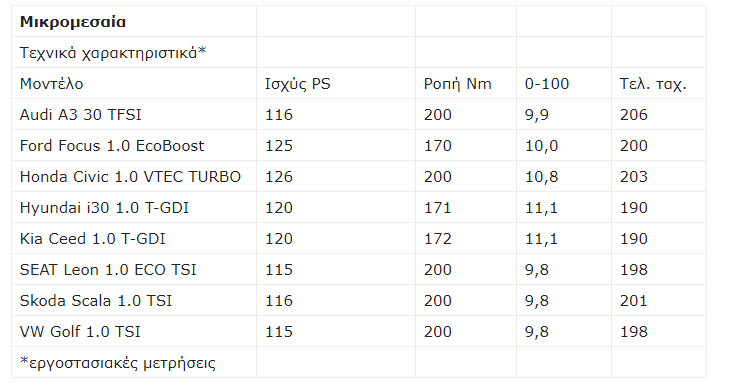The width and height of the screenshot is (744, 389).
Task: Click the Honda Civic power value 126
Action: pos(279,176)
